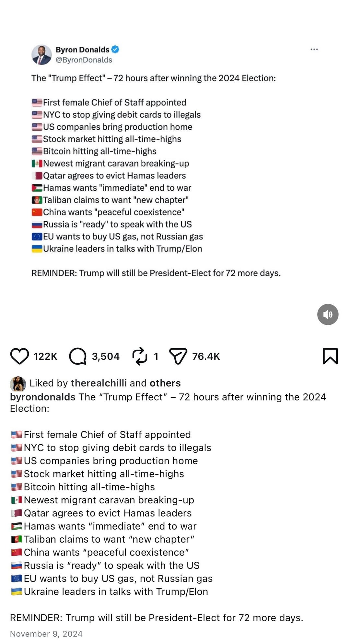
Task: Click the 122K likes count
Action: pos(45,357)
